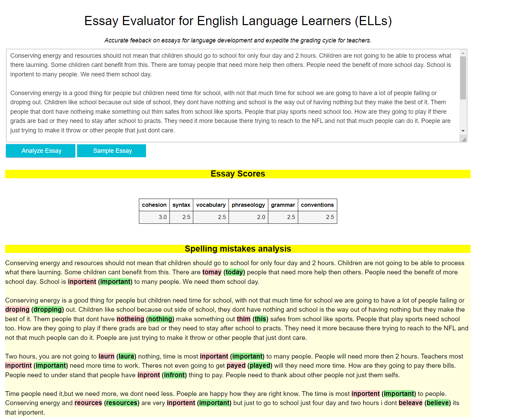Grab the text area resize handle
Image resolution: width=523 pixels, height=420 pixels.
[464, 139]
